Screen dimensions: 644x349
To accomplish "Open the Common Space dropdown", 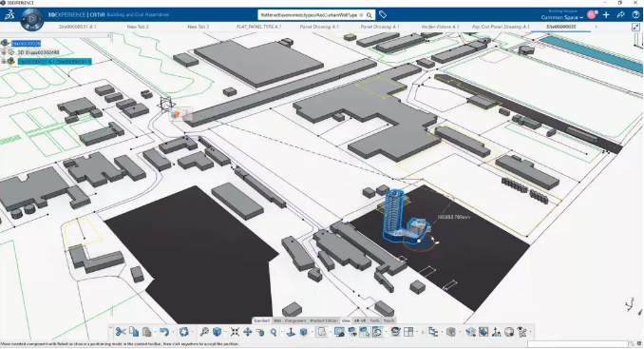I will pos(562,17).
